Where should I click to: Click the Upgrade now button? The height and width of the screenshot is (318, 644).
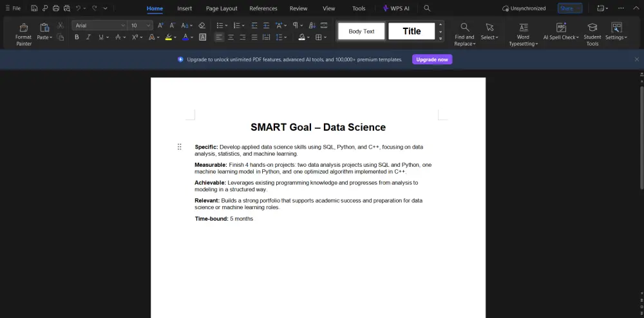(432, 59)
